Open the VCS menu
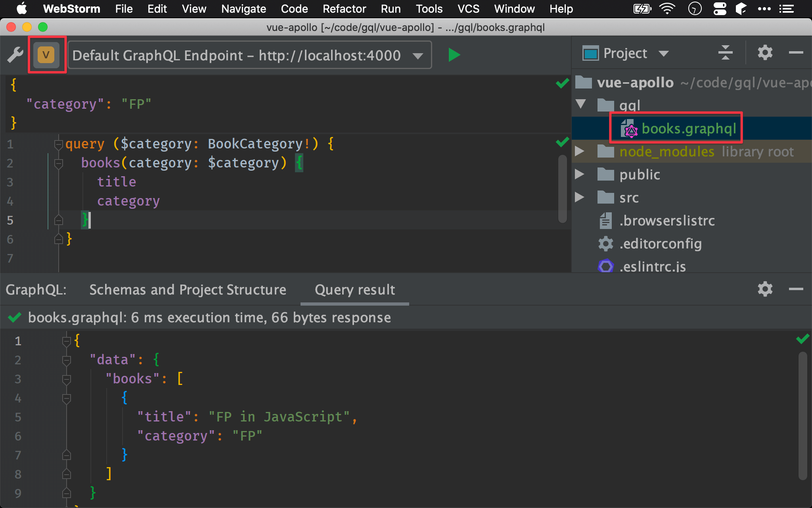 (x=468, y=9)
